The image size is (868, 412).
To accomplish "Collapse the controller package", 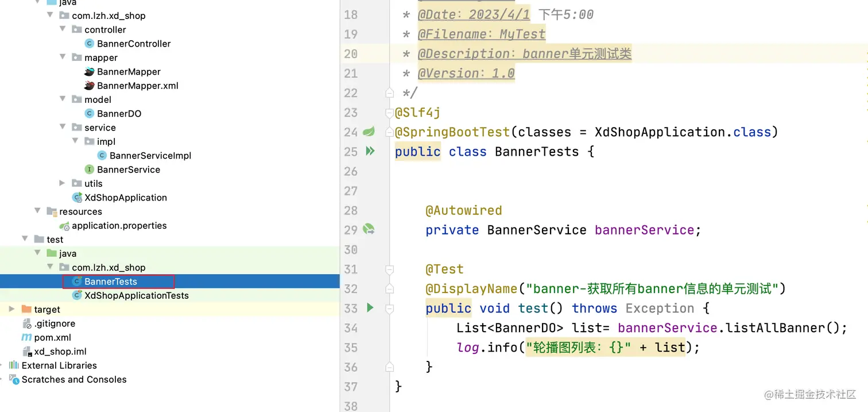I will coord(63,30).
